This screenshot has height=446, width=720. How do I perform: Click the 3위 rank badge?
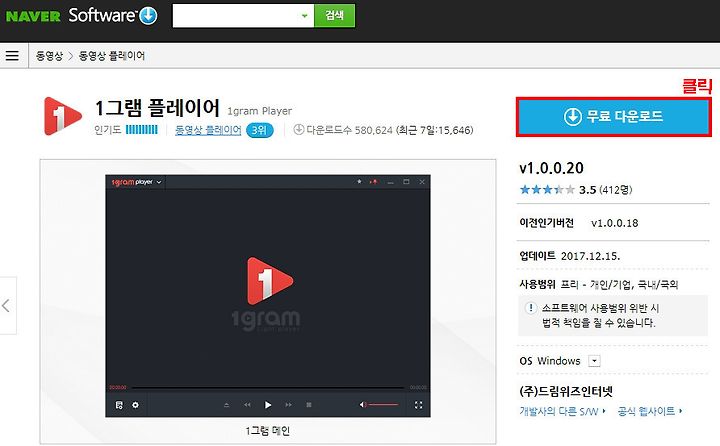point(259,130)
